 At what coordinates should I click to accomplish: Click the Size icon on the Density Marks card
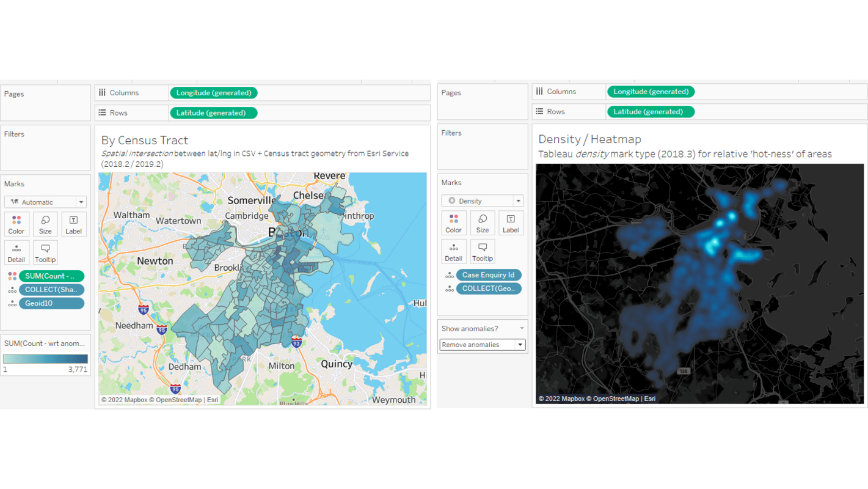click(483, 222)
